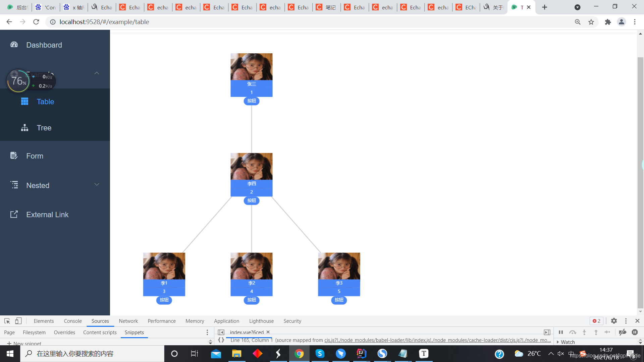The height and width of the screenshot is (362, 644).
Task: Toggle the device toolbar icon
Action: [18, 321]
